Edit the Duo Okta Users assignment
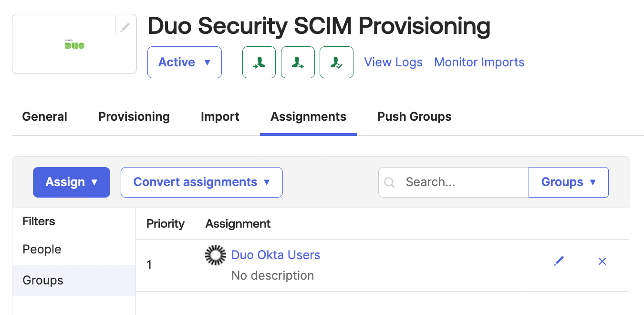644x315 pixels. tap(559, 261)
